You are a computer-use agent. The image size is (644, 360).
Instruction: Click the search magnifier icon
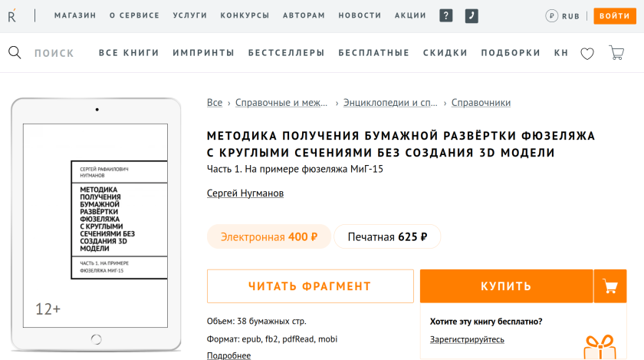coord(15,53)
